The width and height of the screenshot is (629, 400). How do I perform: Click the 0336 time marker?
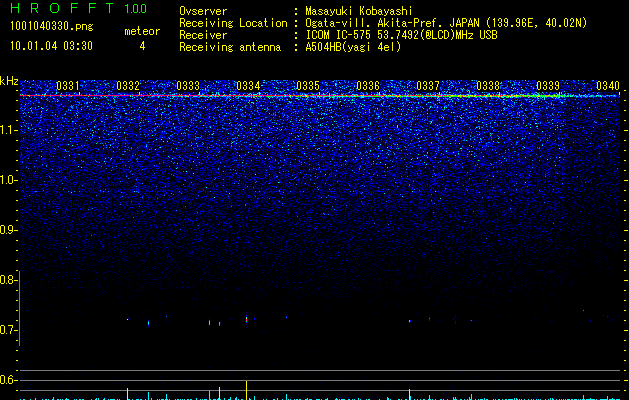point(368,86)
